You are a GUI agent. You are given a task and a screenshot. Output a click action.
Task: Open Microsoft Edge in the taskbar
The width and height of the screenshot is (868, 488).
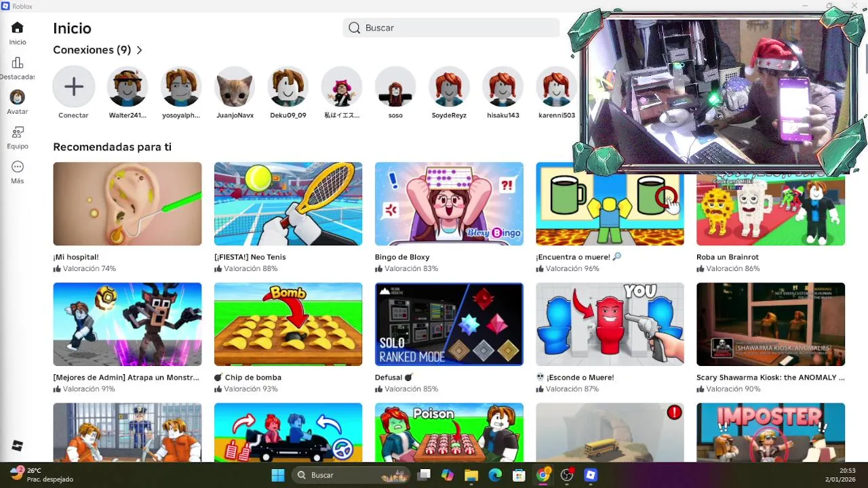[x=495, y=475]
